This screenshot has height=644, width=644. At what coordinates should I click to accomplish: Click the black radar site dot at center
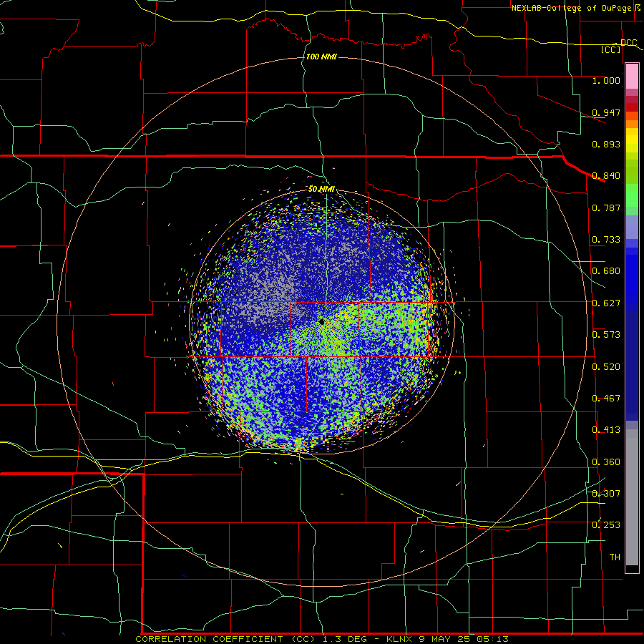click(x=321, y=321)
